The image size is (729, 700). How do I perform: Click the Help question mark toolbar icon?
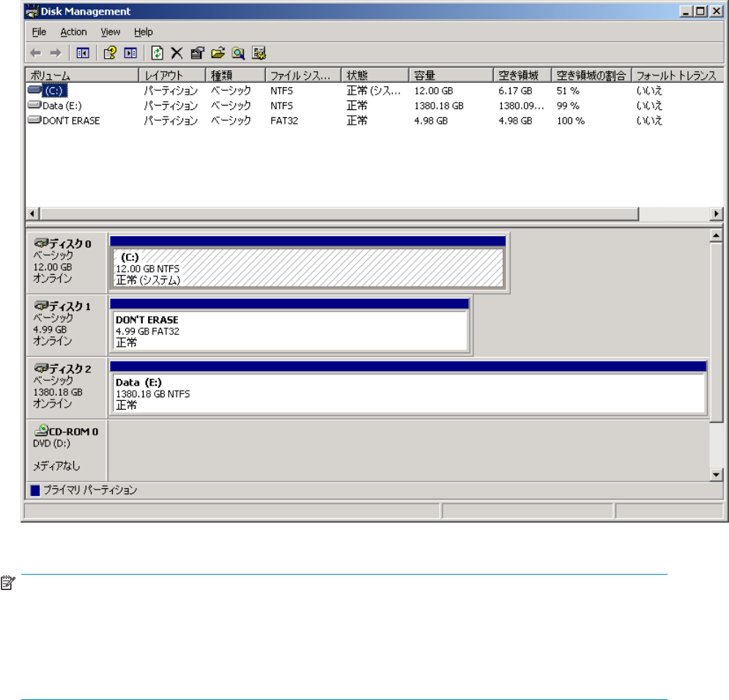pyautogui.click(x=110, y=53)
